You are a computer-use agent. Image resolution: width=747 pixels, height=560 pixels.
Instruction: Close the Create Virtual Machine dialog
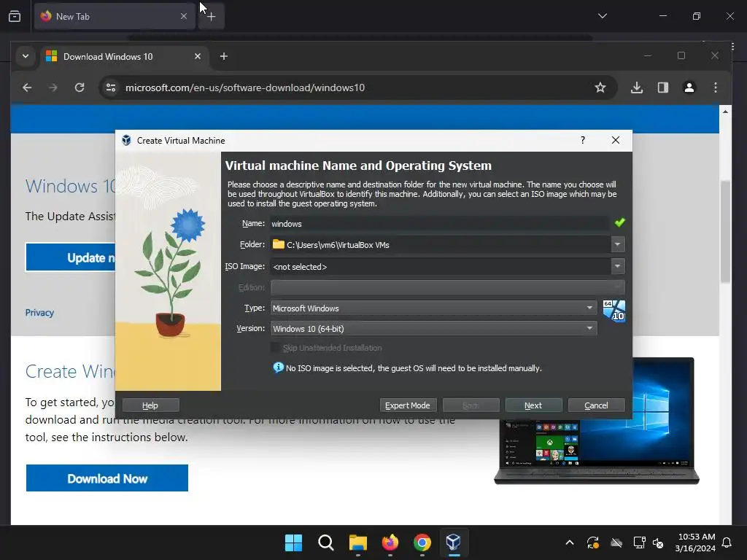pyautogui.click(x=616, y=140)
